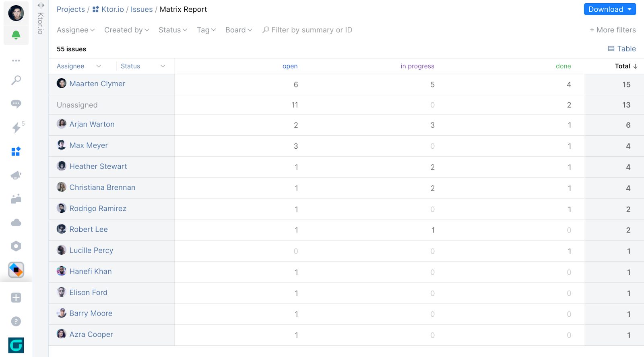This screenshot has height=357, width=644.
Task: Expand the Status filter dropdown
Action: coord(173,30)
